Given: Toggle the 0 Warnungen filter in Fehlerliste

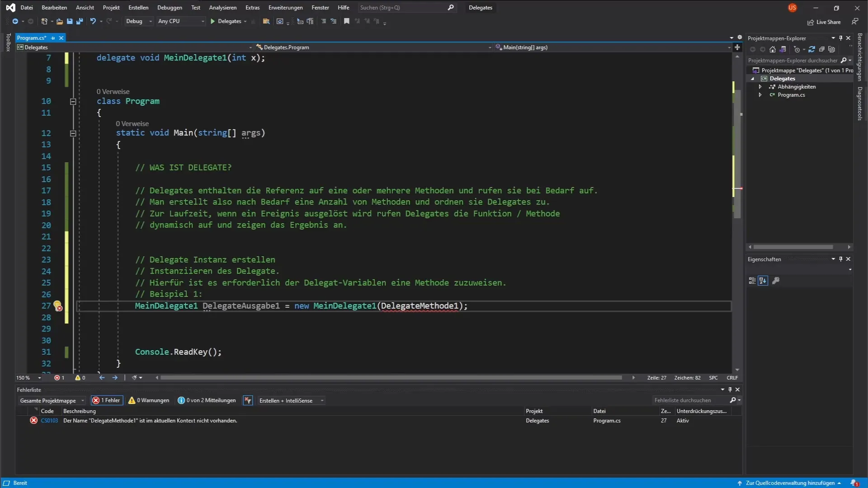Looking at the screenshot, I should tap(149, 400).
